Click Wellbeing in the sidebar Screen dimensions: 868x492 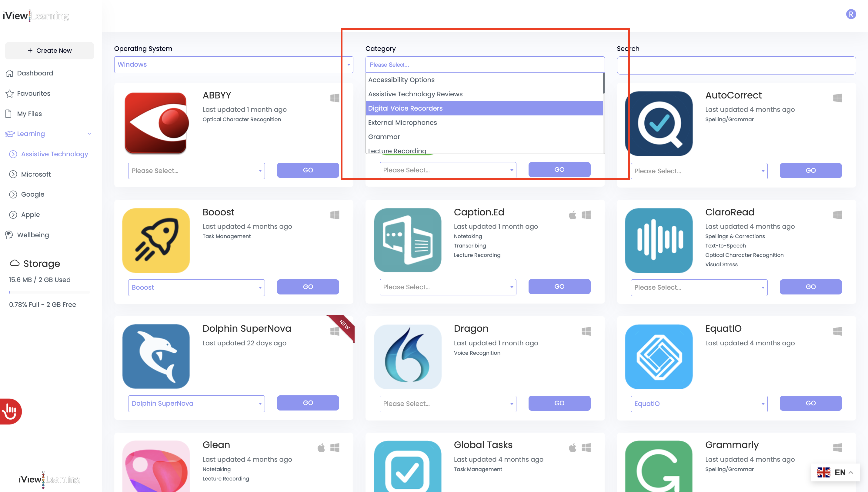coord(27,235)
